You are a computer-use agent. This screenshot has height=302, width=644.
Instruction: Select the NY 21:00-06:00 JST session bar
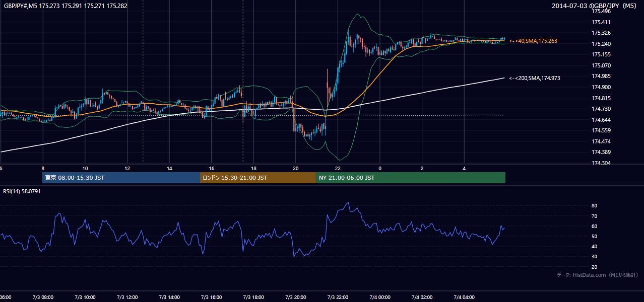point(411,178)
